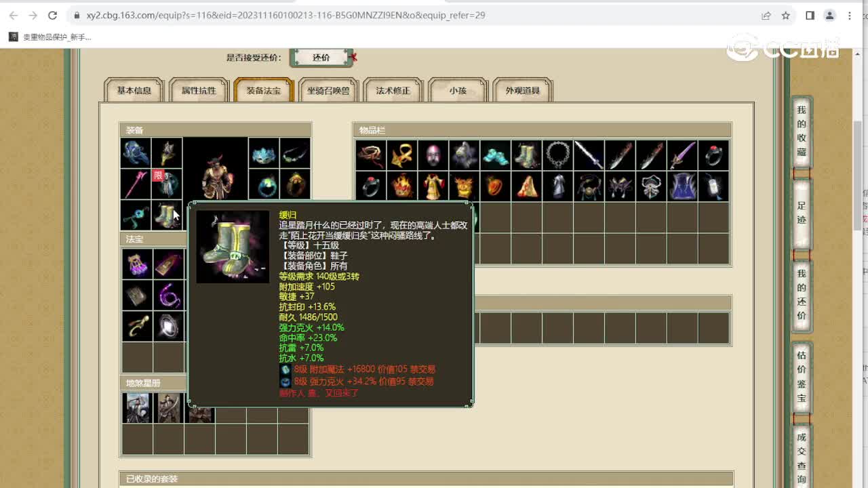
Task: Share this page from address bar
Action: (766, 15)
